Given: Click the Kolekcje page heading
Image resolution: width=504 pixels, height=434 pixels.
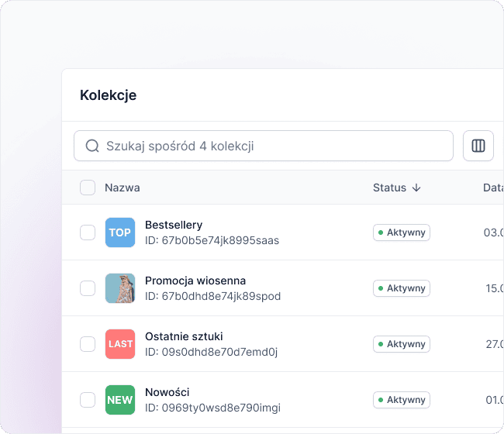Looking at the screenshot, I should pos(109,95).
